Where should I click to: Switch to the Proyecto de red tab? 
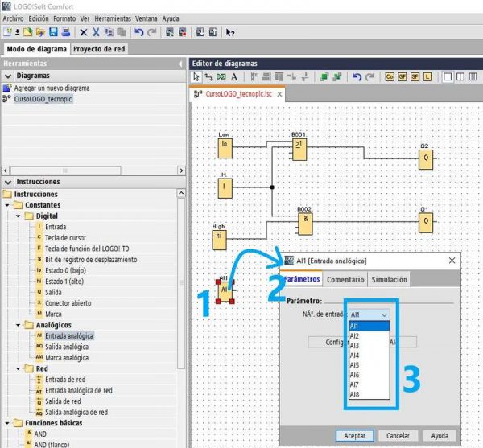click(99, 48)
